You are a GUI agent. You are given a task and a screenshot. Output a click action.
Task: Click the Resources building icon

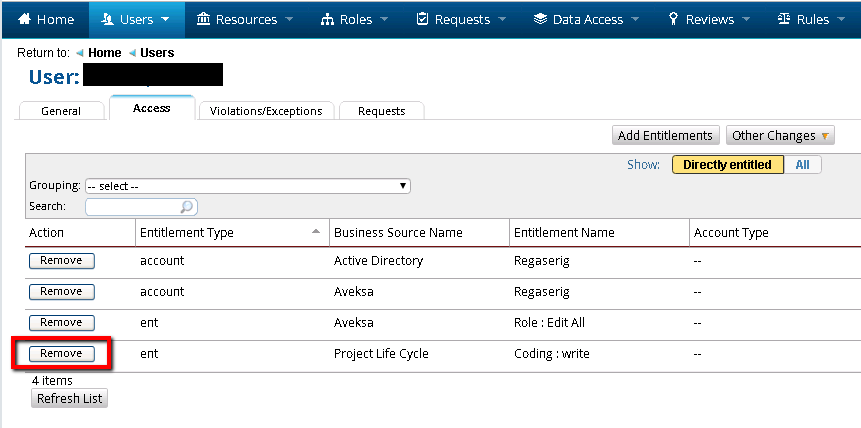204,19
